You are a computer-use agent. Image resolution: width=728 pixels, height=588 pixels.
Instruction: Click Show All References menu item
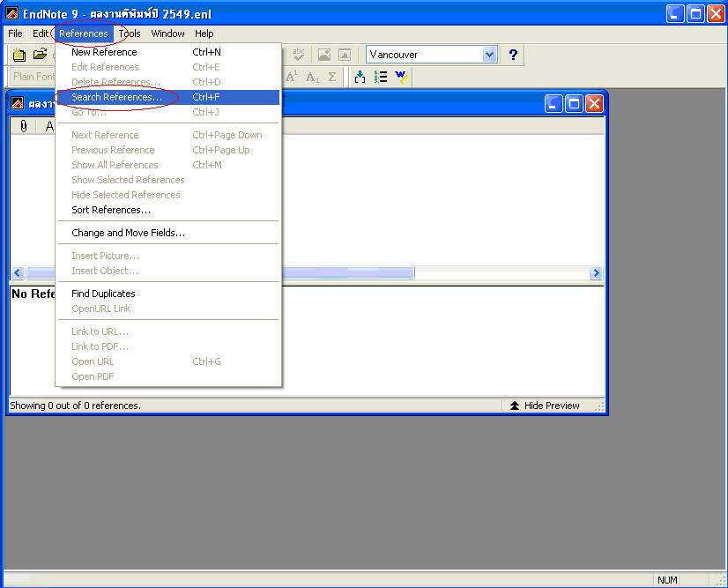click(x=168, y=165)
